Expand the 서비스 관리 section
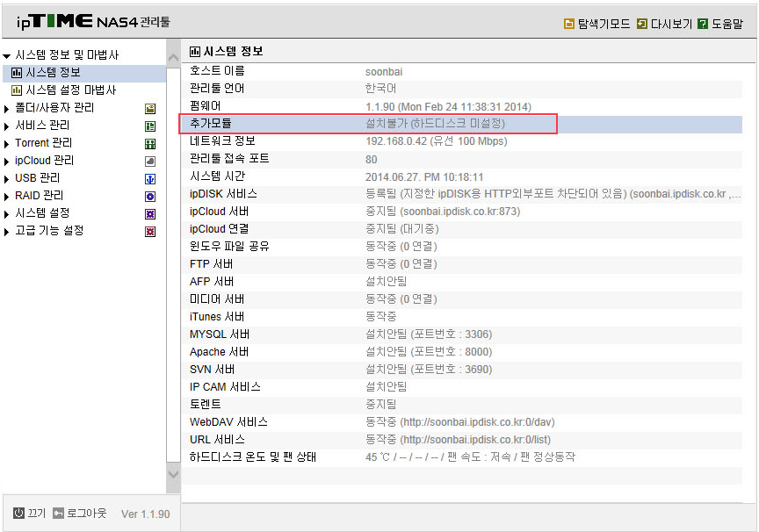The width and height of the screenshot is (759, 532). 6,126
